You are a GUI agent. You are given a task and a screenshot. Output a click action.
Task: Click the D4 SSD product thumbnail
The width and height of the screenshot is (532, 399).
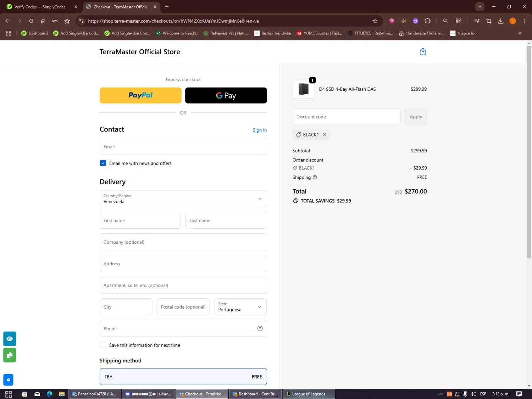304,89
